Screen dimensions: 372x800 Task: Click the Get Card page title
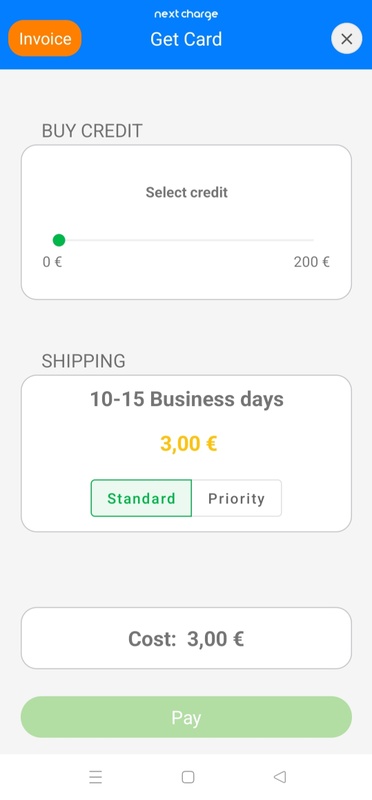186,39
